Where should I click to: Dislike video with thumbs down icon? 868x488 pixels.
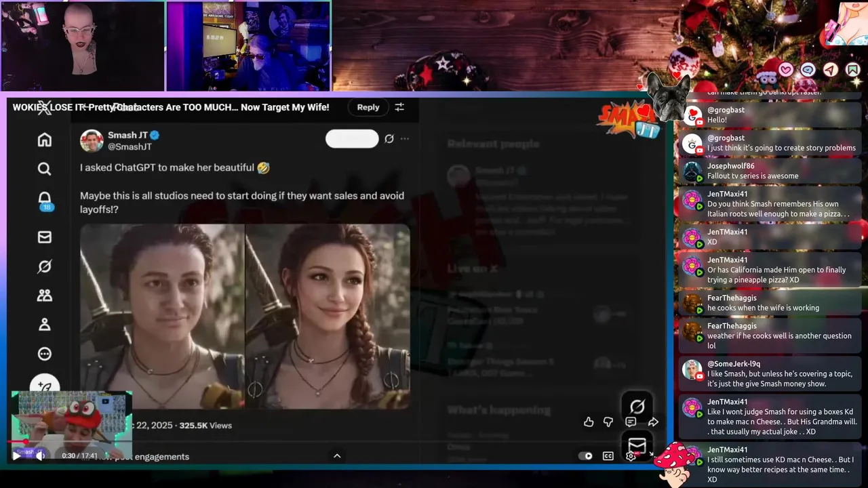608,422
